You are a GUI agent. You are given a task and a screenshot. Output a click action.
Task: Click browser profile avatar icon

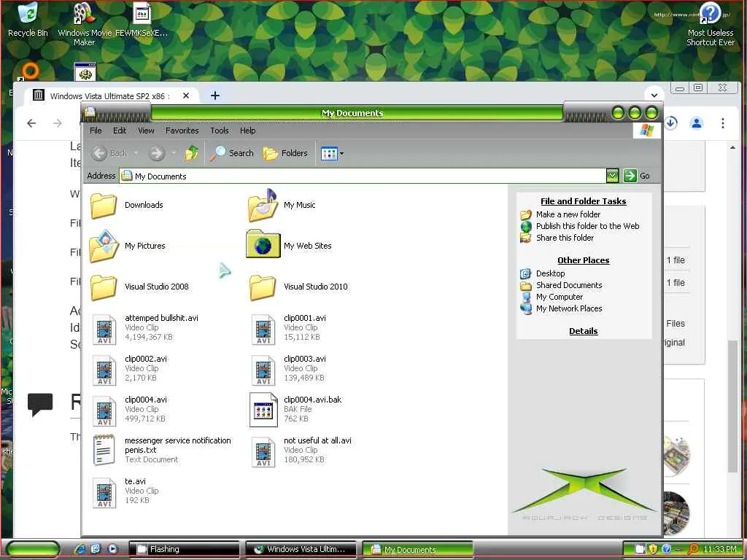click(697, 123)
